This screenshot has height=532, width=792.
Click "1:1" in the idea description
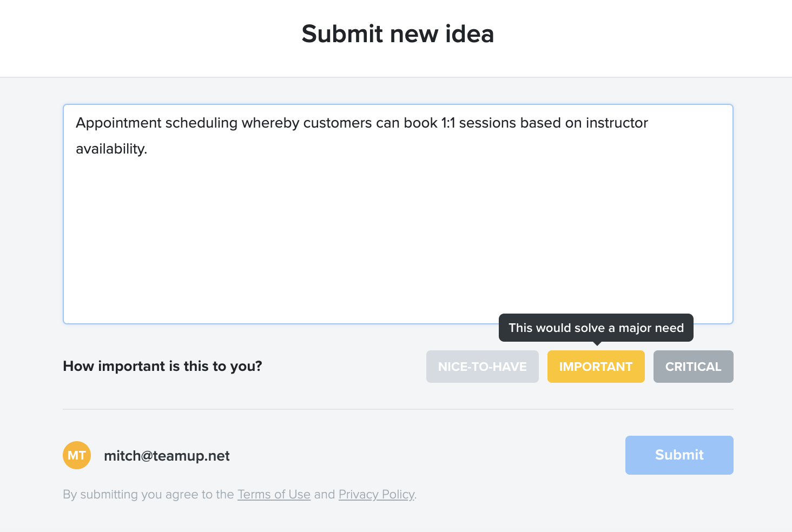[448, 123]
